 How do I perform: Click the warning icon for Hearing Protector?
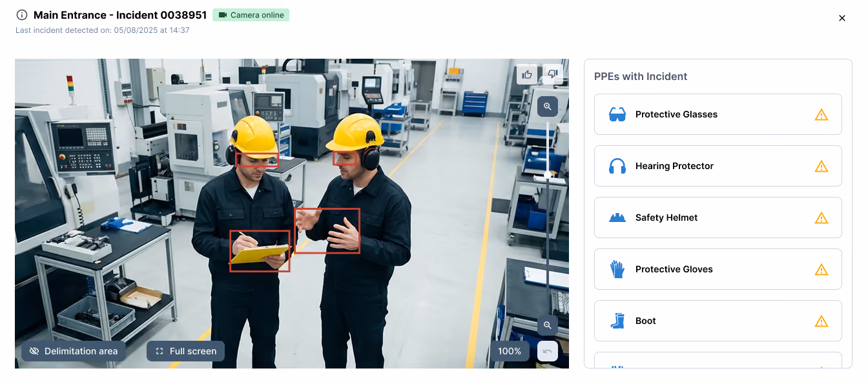point(821,166)
